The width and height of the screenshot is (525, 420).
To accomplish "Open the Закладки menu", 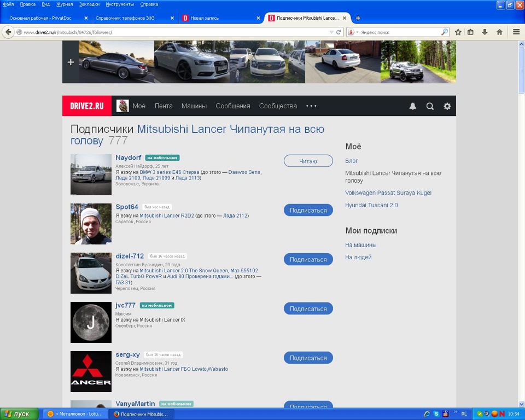I will (x=89, y=4).
